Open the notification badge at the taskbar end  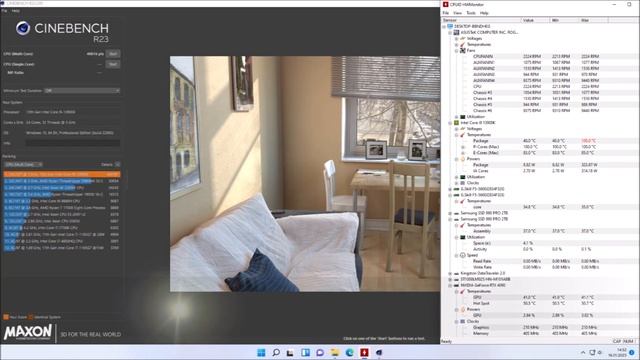[632, 353]
